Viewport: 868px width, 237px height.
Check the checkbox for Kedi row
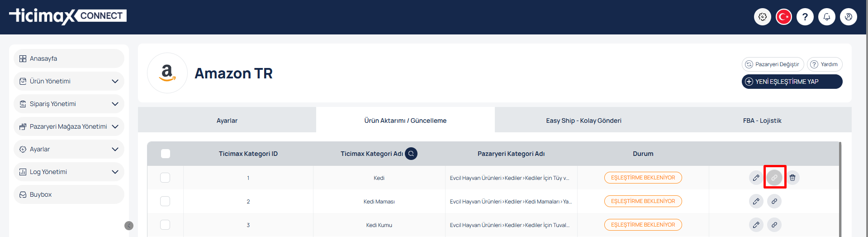(165, 178)
